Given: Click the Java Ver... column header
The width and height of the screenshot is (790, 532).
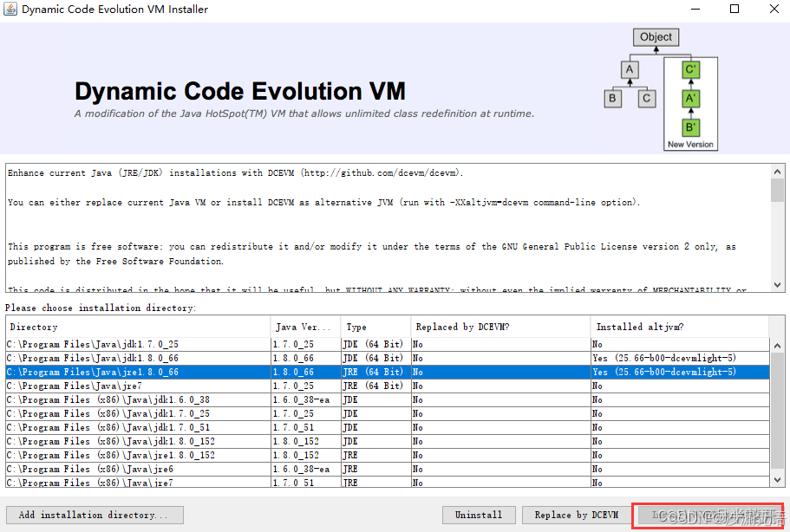Looking at the screenshot, I should (x=306, y=327).
